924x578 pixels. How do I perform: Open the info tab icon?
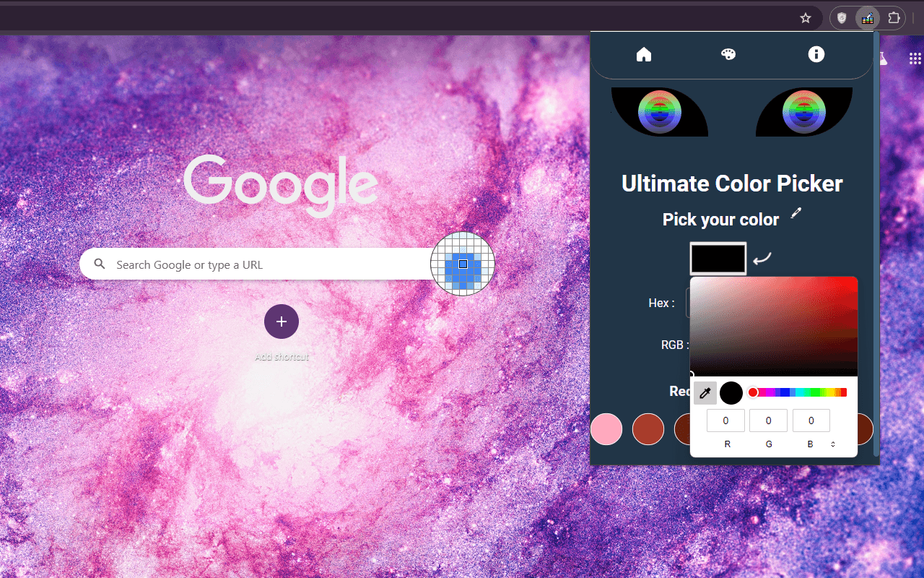816,54
